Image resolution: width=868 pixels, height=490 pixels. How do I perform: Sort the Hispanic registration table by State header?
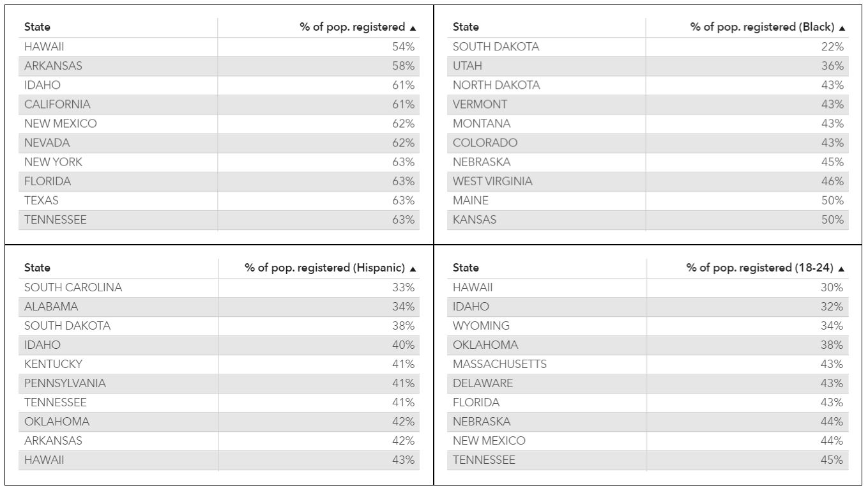(x=37, y=268)
